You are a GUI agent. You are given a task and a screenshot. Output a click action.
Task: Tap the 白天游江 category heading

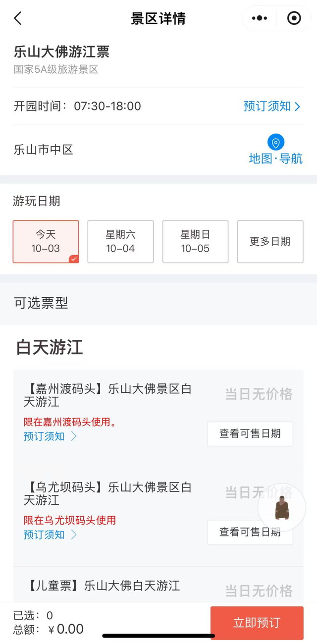50,348
